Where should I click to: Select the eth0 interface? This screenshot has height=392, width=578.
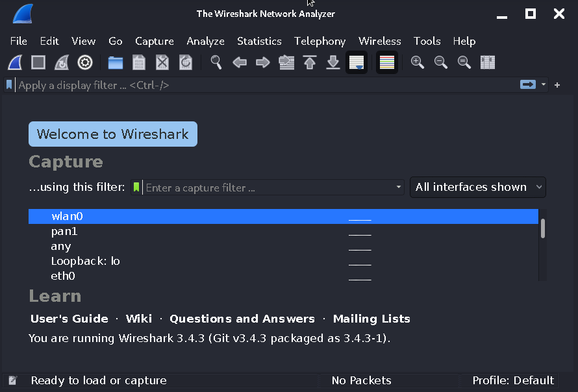coord(63,276)
